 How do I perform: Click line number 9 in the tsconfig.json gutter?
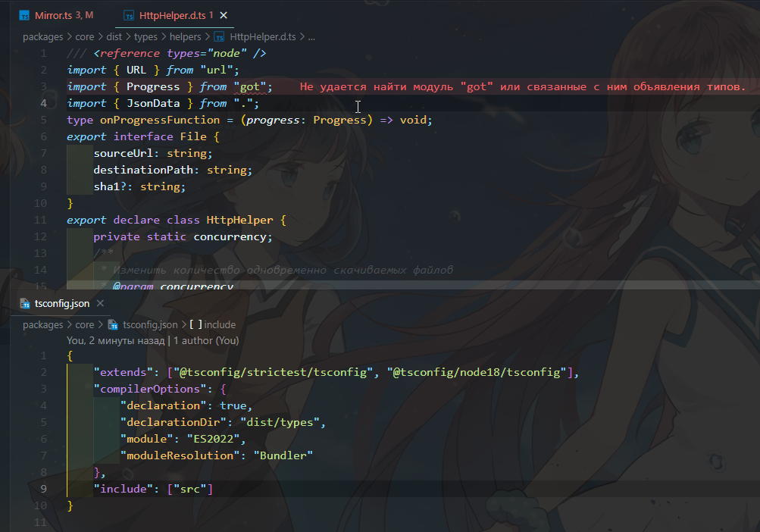pyautogui.click(x=43, y=488)
